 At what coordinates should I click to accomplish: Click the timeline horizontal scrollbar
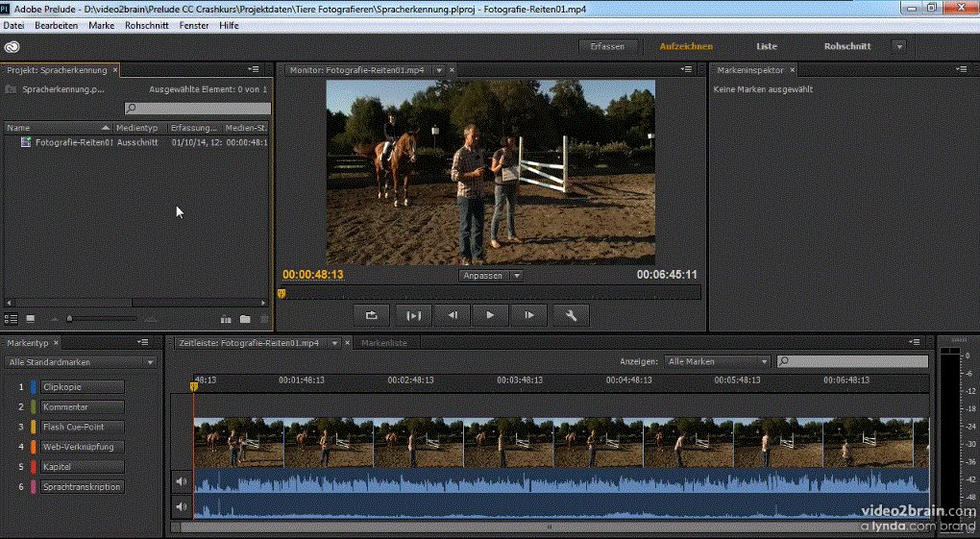[550, 527]
